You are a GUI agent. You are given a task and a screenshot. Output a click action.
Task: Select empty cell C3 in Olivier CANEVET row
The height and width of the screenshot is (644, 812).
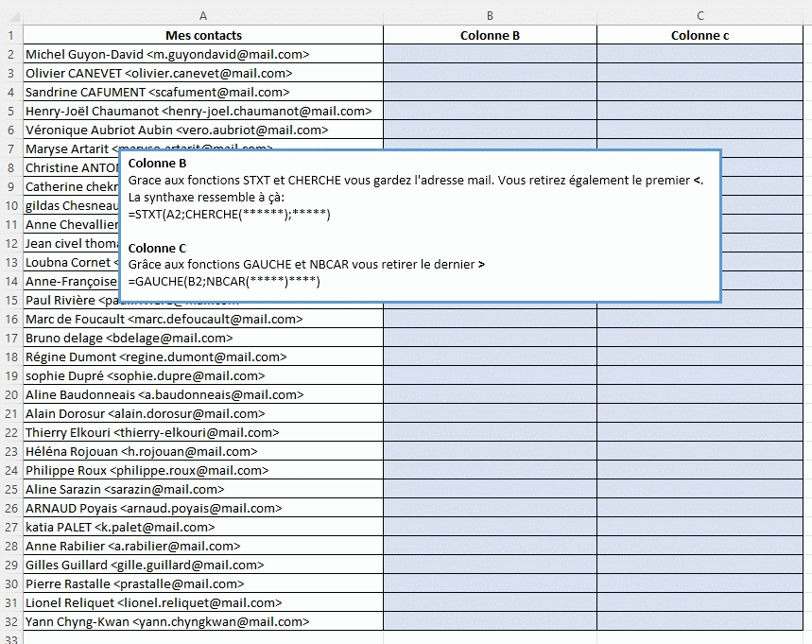[x=700, y=73]
